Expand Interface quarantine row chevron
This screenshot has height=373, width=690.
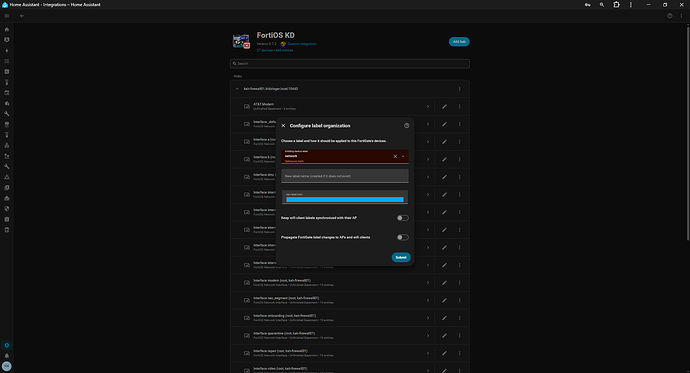(428, 336)
